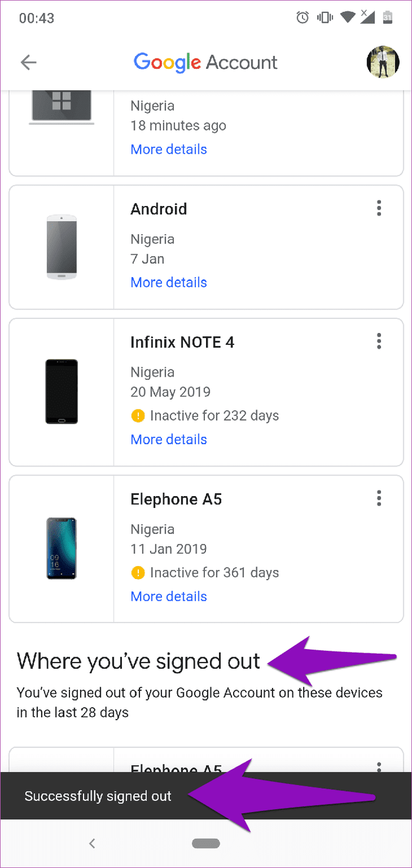Screen dimensions: 412x868
Task: Tap the inactive warning icon for 232 days
Action: [x=138, y=416]
